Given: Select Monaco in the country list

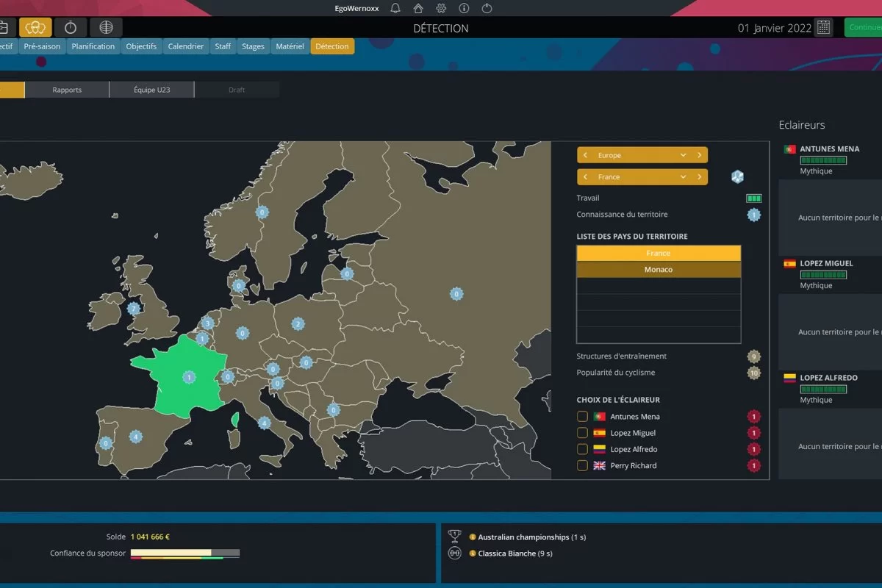Looking at the screenshot, I should [x=659, y=270].
